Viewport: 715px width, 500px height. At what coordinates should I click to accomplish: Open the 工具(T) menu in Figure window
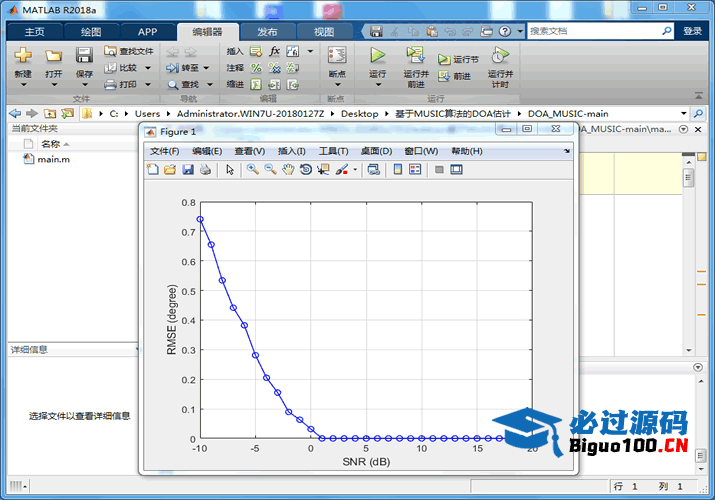(x=333, y=151)
